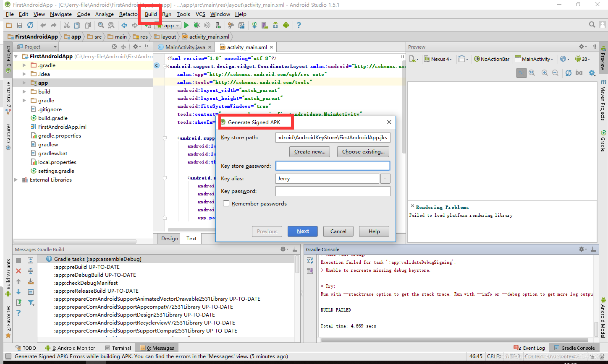This screenshot has height=364, width=608.
Task: Toggle Remember passwords checkbox
Action: pyautogui.click(x=226, y=203)
